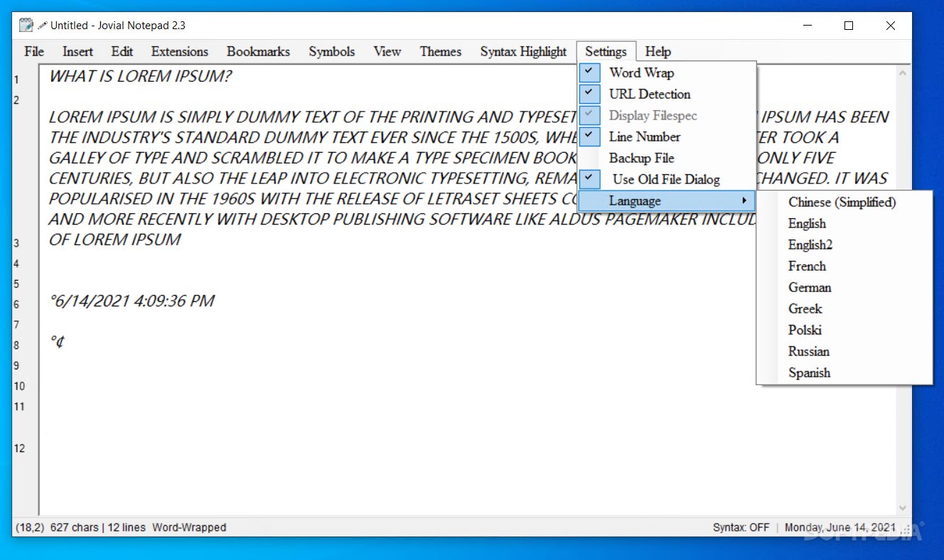The height and width of the screenshot is (560, 944).
Task: Open the View menu
Action: (x=387, y=51)
